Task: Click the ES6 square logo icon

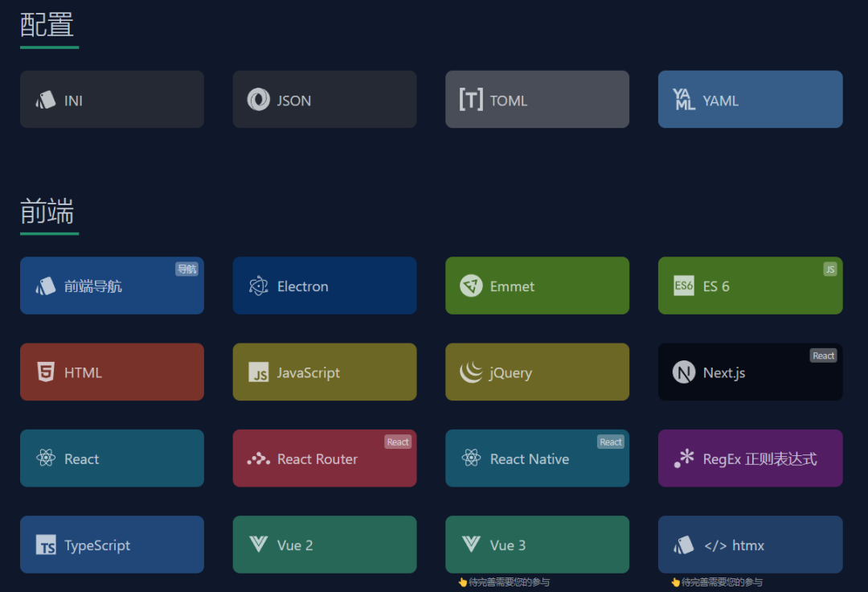Action: (x=684, y=286)
